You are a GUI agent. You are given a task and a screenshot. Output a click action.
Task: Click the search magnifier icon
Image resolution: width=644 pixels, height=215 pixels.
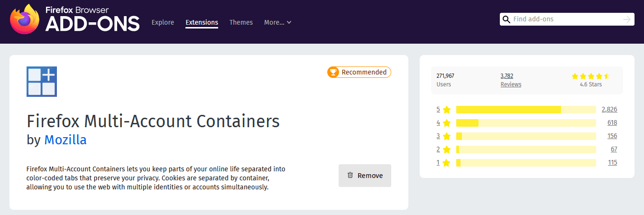point(506,19)
